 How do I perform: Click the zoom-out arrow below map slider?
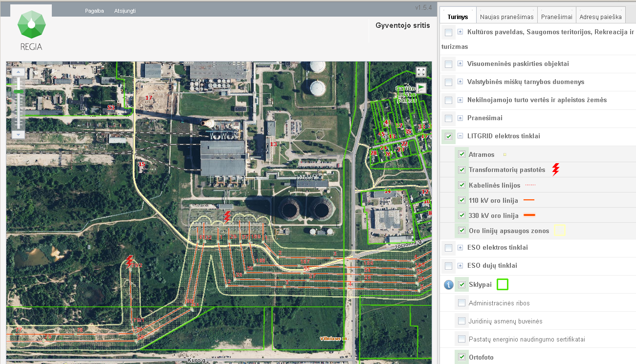click(19, 134)
